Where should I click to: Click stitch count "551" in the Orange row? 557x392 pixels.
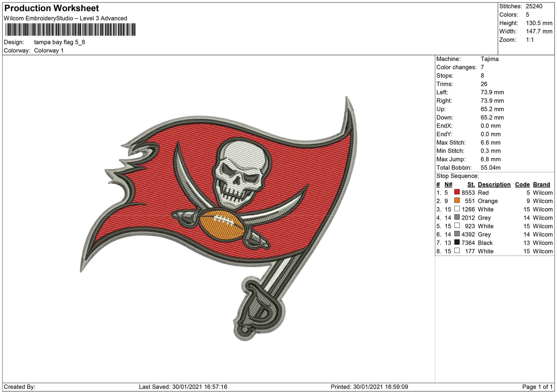[x=470, y=201]
